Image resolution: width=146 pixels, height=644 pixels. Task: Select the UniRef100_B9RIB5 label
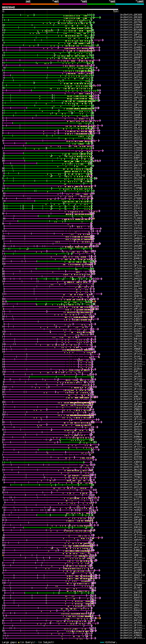coord(131,593)
